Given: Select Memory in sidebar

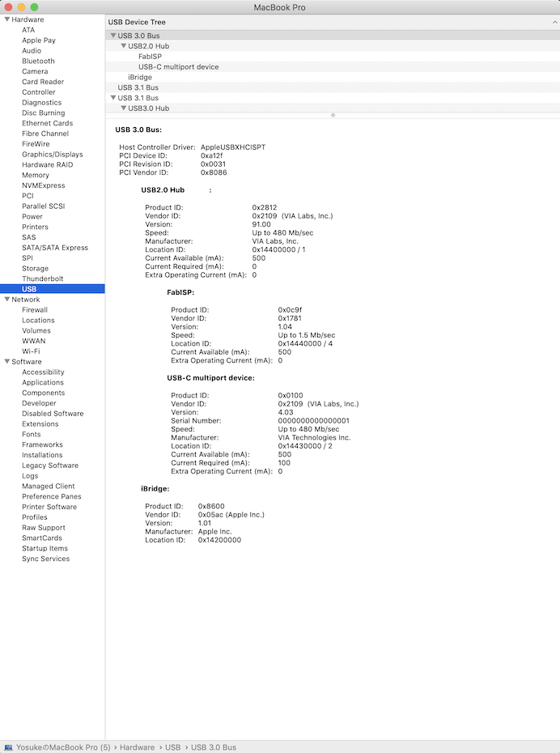Looking at the screenshot, I should pyautogui.click(x=36, y=175).
